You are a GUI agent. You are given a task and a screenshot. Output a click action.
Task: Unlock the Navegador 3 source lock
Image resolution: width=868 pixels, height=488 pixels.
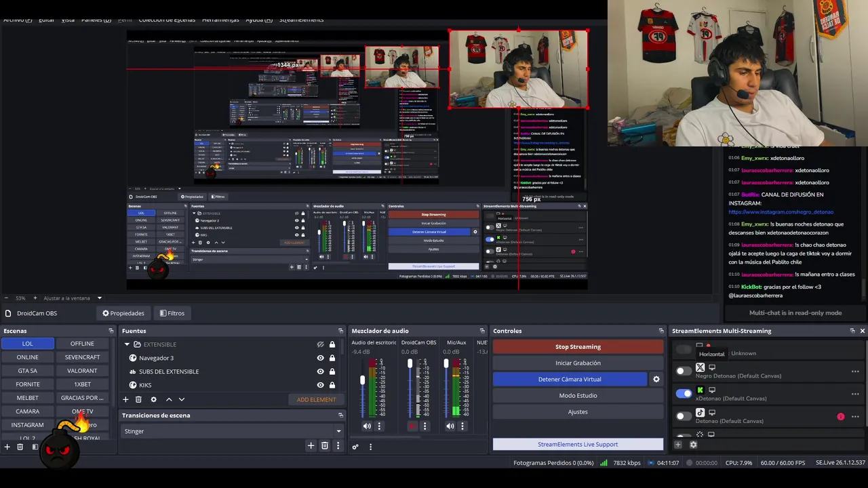[332, 358]
